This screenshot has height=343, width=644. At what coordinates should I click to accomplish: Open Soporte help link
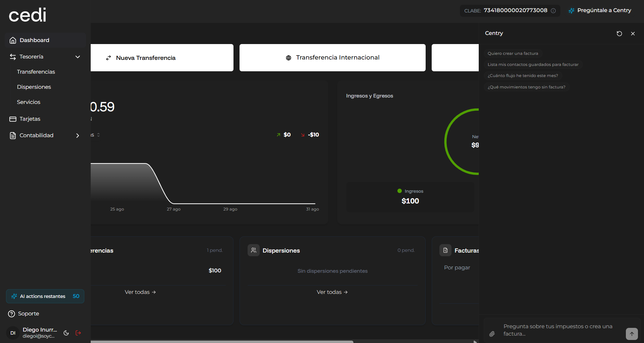24,314
